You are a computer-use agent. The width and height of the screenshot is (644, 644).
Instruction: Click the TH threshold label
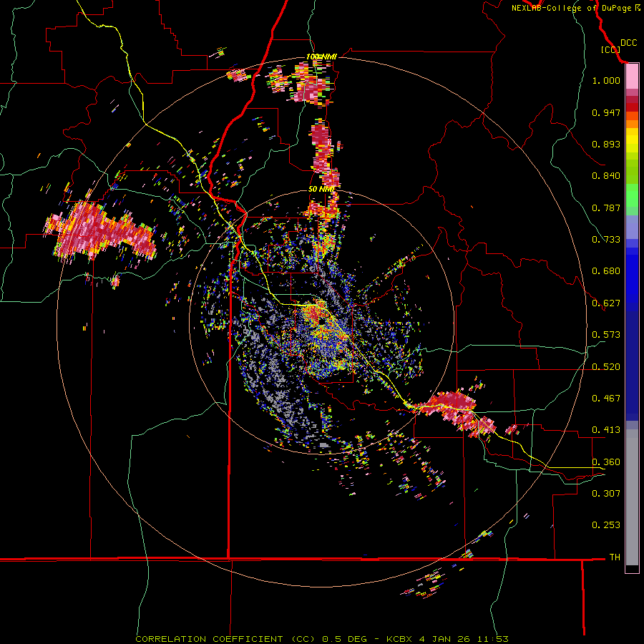click(x=615, y=557)
